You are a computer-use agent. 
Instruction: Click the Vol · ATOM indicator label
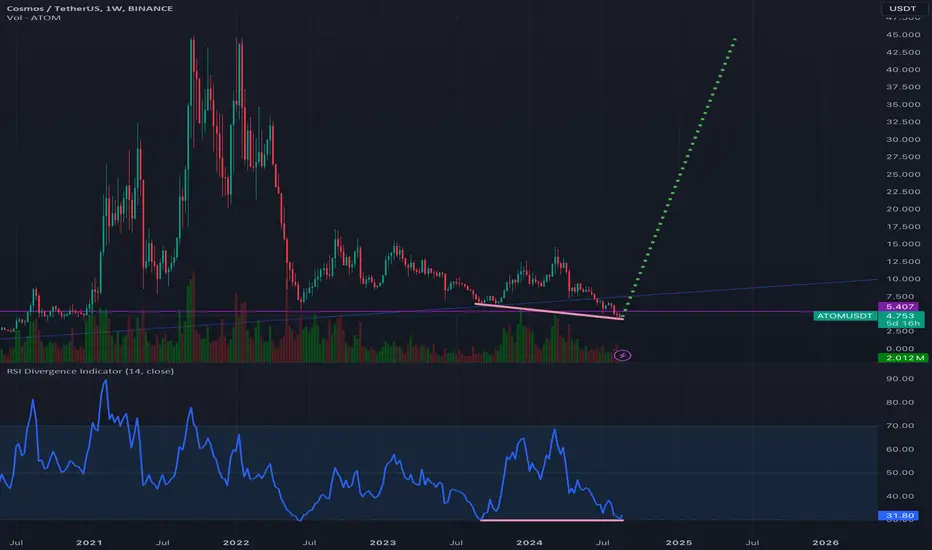(x=34, y=18)
